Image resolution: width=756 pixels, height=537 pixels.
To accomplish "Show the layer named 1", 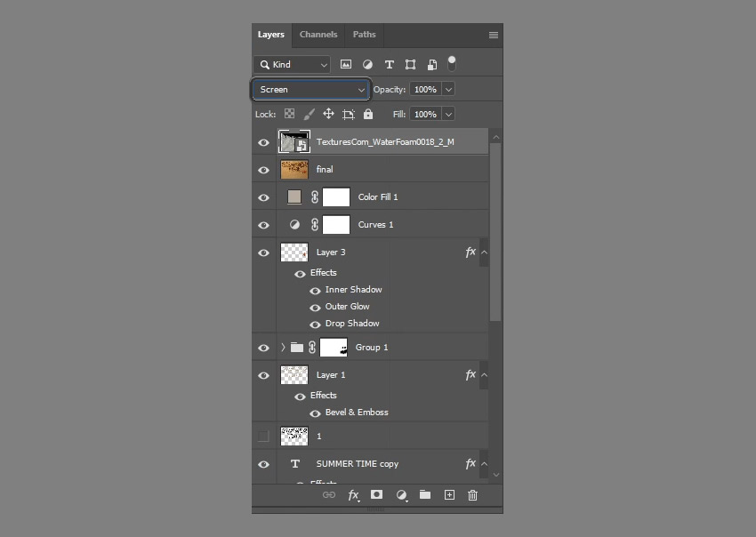I will click(263, 436).
